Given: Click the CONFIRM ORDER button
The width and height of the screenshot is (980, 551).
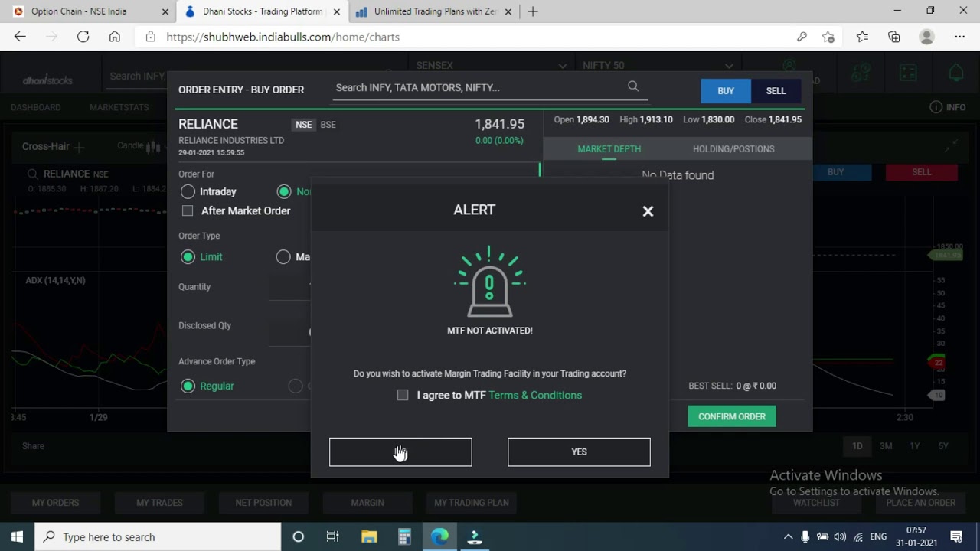Looking at the screenshot, I should tap(732, 416).
